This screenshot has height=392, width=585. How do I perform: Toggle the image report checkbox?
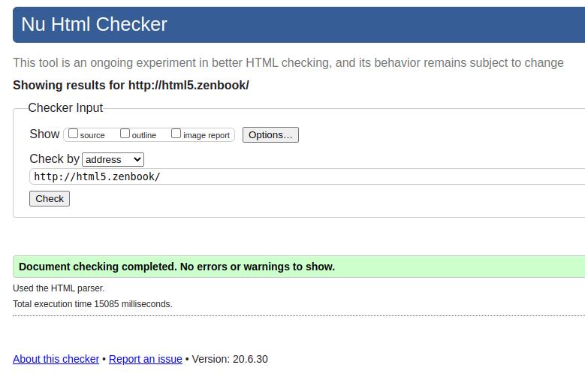[176, 134]
